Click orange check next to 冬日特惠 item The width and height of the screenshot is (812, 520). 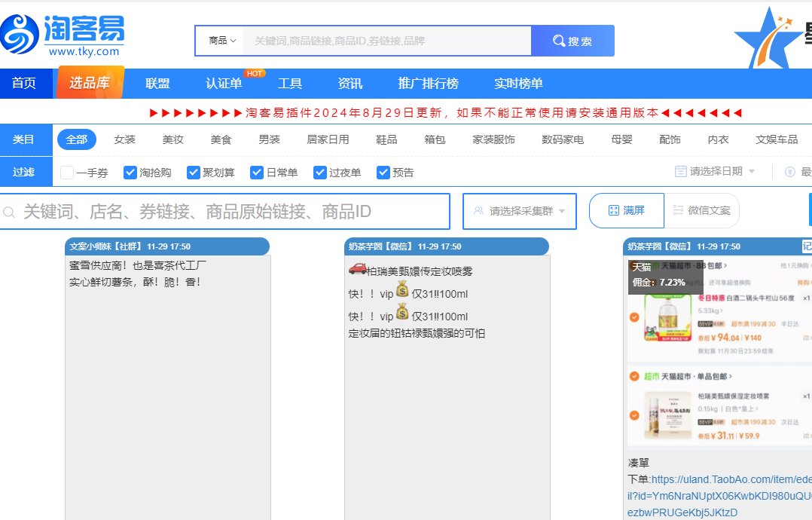pyautogui.click(x=634, y=317)
